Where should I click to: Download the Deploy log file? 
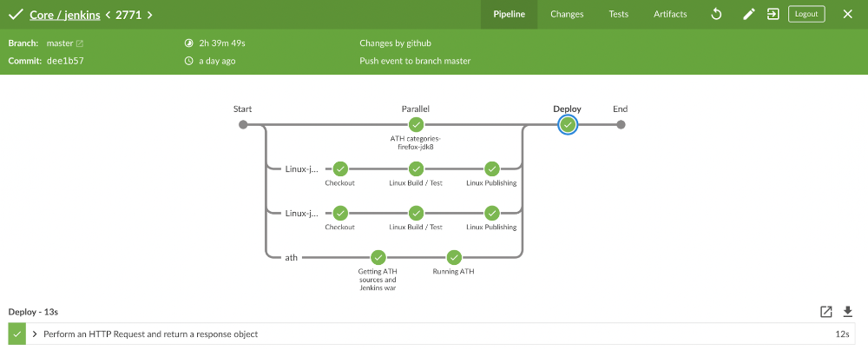847,312
